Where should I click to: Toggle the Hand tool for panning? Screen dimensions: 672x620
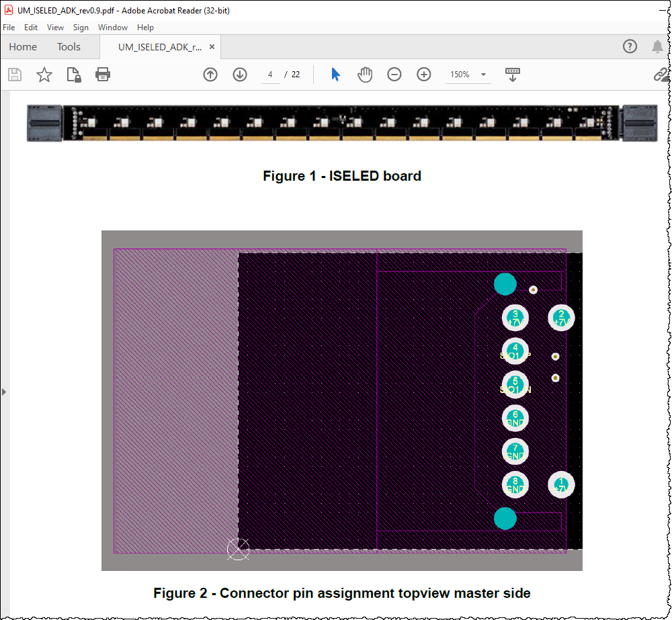365,75
